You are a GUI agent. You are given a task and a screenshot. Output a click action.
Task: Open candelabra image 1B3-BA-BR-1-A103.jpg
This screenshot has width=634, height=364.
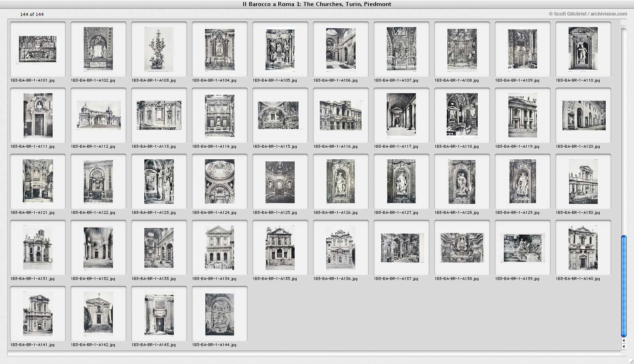pos(159,49)
